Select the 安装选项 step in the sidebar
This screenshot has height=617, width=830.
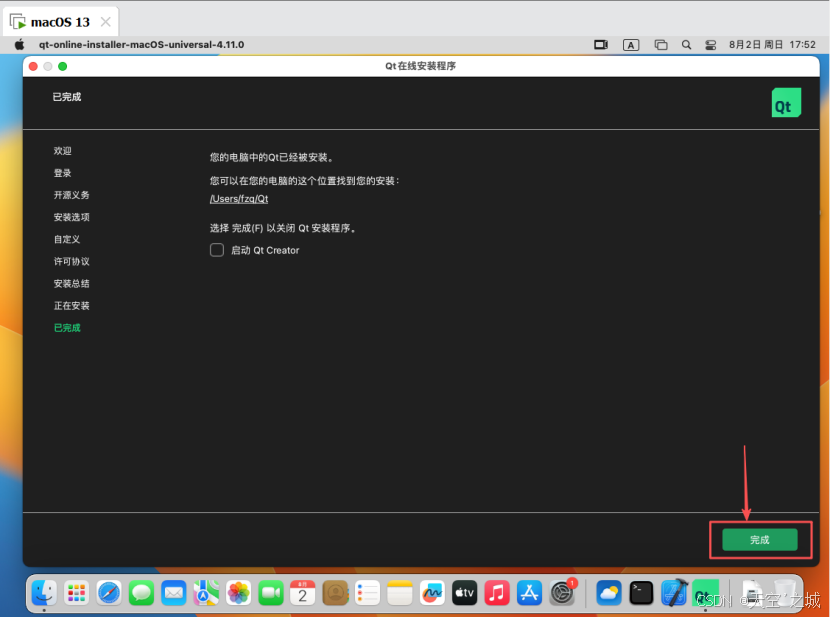[x=71, y=217]
